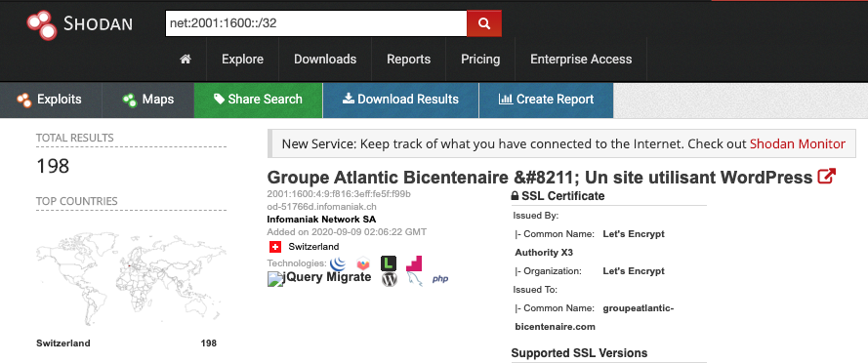The width and height of the screenshot is (868, 363).
Task: Click the IPv6 address 2001:1600:4:9:f816:3eff:fe5f:f99b
Action: pyautogui.click(x=339, y=194)
